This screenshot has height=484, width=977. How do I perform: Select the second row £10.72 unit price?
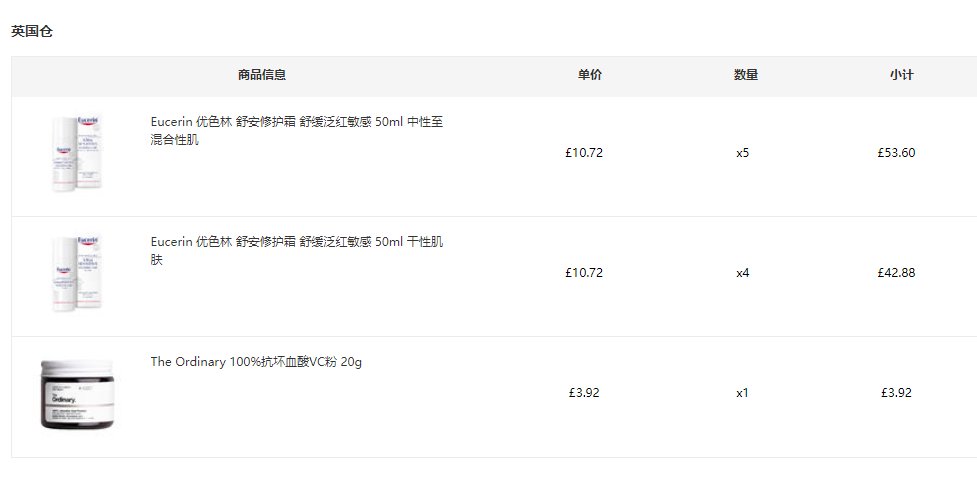(x=584, y=273)
